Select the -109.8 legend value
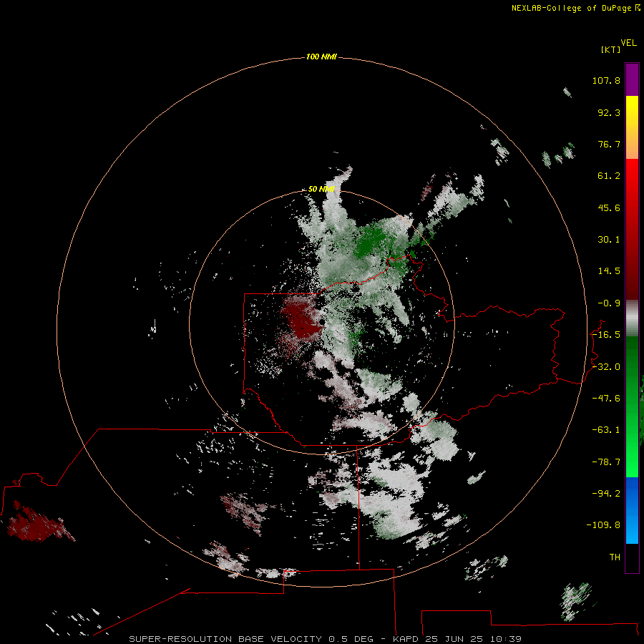The width and height of the screenshot is (644, 644). pos(603,525)
